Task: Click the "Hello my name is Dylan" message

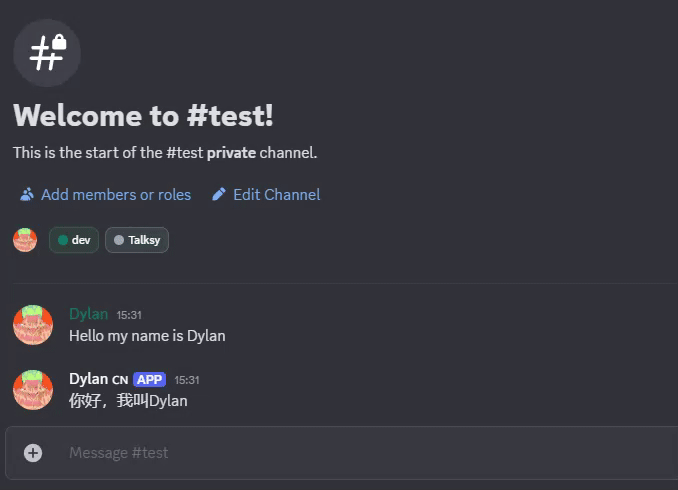Action: tap(147, 336)
